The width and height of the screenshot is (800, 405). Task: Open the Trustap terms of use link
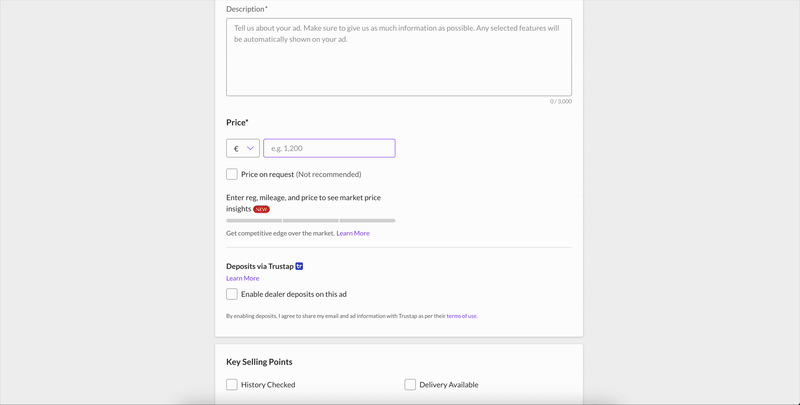tap(461, 316)
